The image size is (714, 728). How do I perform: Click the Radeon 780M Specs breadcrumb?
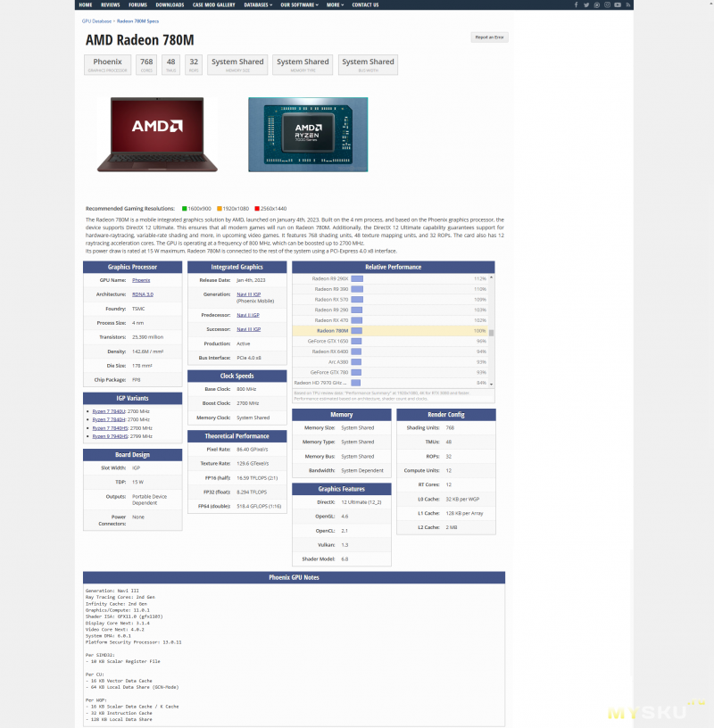[137, 21]
